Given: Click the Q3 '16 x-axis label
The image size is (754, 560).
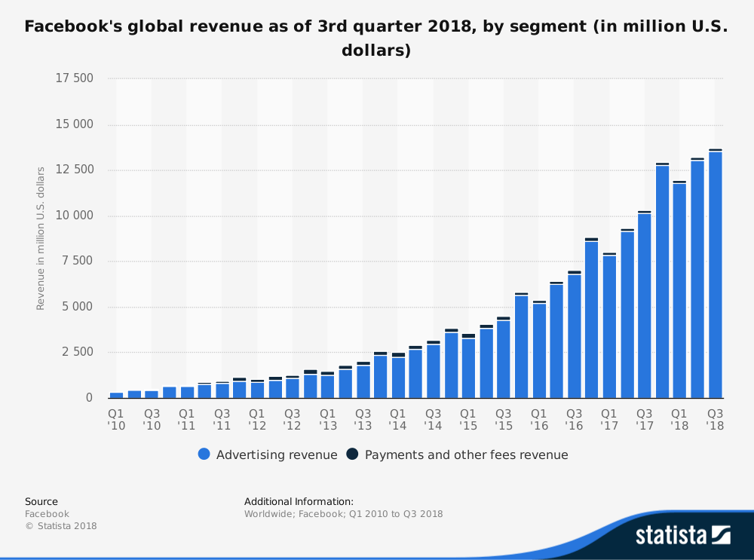Looking at the screenshot, I should point(574,420).
